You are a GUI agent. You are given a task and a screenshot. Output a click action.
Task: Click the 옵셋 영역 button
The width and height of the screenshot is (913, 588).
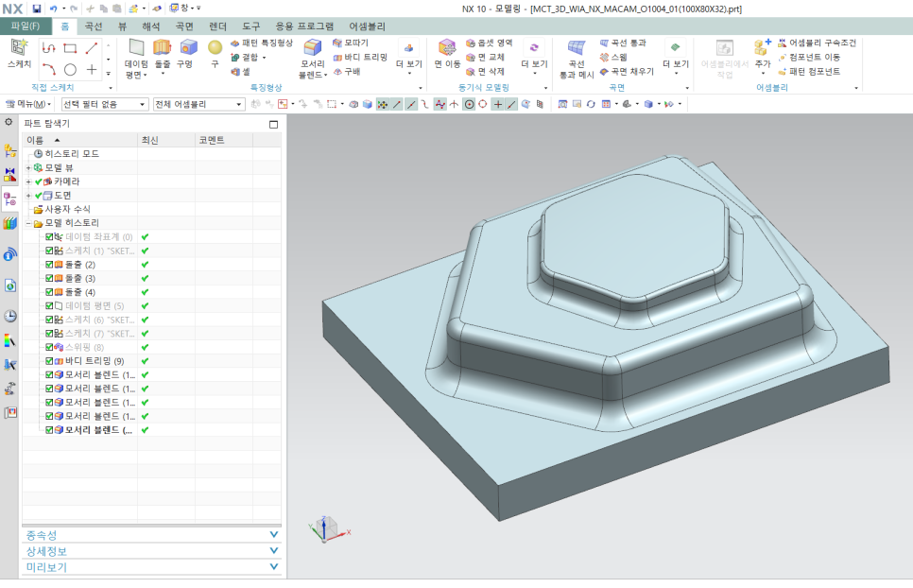pos(490,43)
